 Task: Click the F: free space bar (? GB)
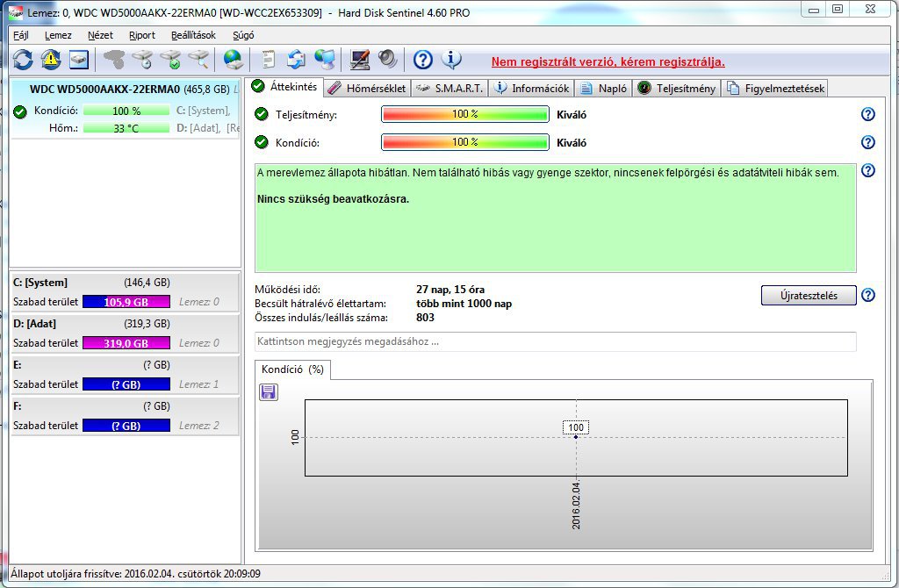126,426
